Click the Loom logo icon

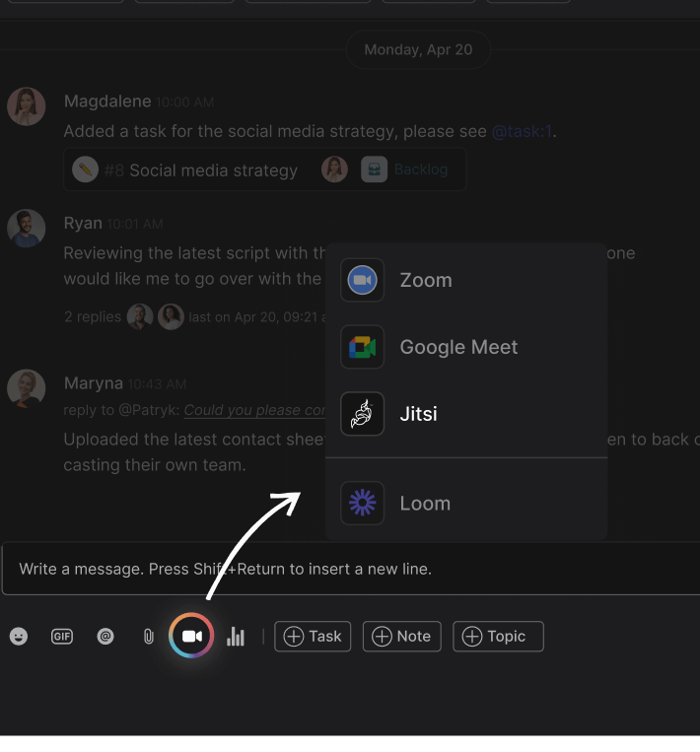point(362,503)
